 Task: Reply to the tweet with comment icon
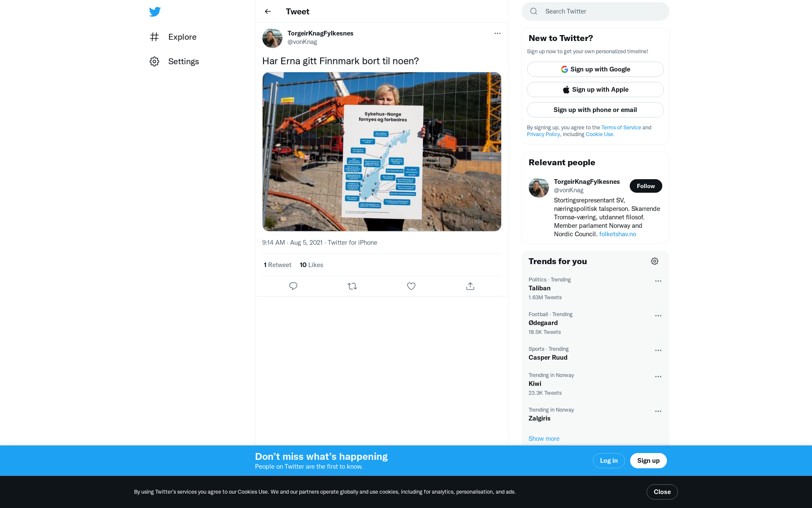click(x=293, y=286)
